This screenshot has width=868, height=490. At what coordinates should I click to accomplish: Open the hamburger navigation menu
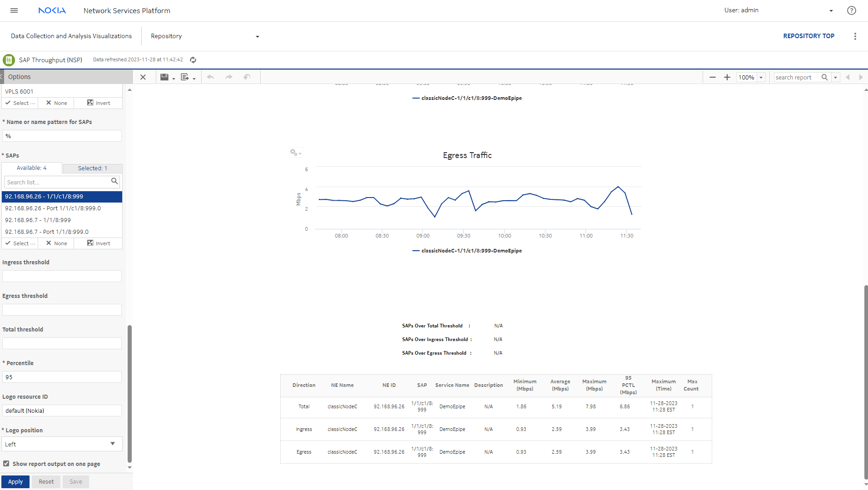pyautogui.click(x=14, y=10)
